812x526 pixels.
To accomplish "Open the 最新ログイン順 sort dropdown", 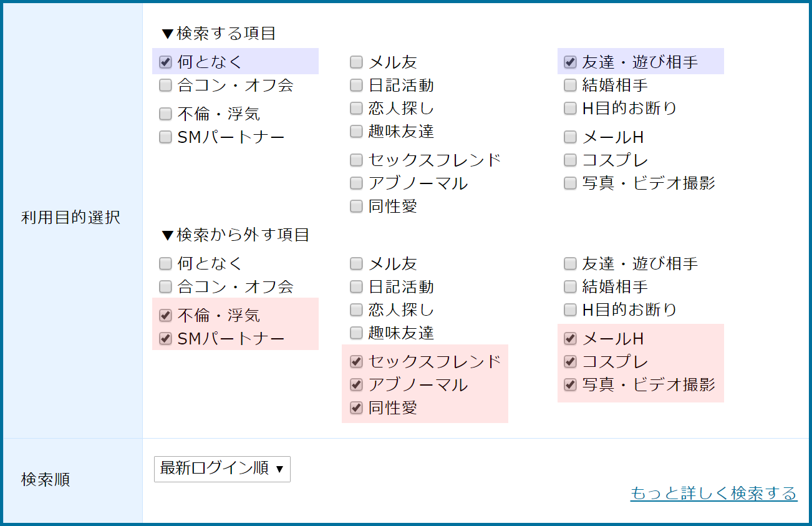I will [222, 469].
